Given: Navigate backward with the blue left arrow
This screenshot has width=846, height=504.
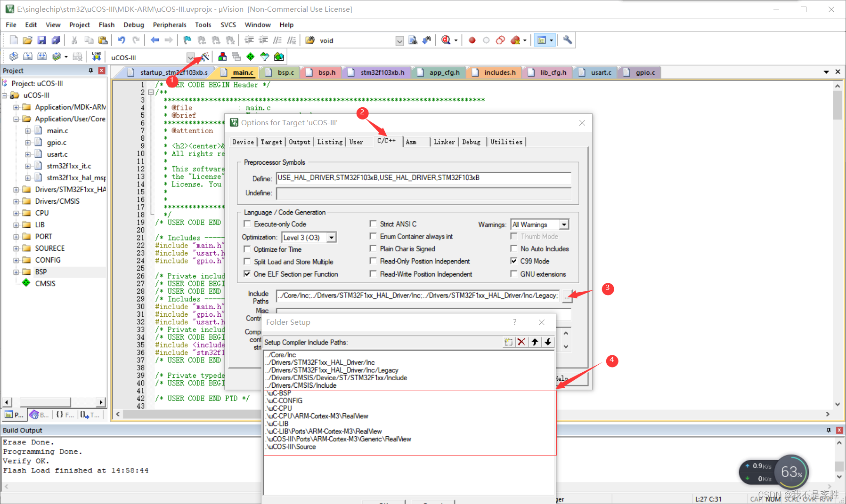Looking at the screenshot, I should [155, 40].
